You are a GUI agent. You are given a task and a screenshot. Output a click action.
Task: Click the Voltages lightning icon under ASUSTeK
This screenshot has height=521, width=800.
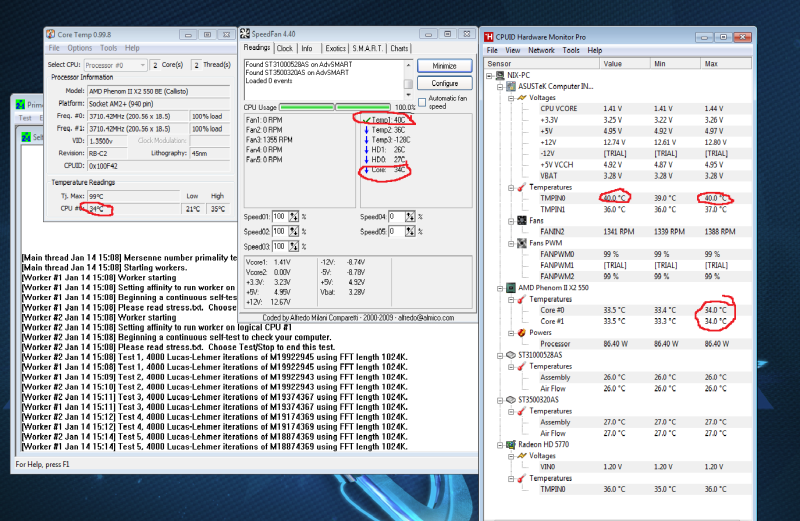coord(522,97)
